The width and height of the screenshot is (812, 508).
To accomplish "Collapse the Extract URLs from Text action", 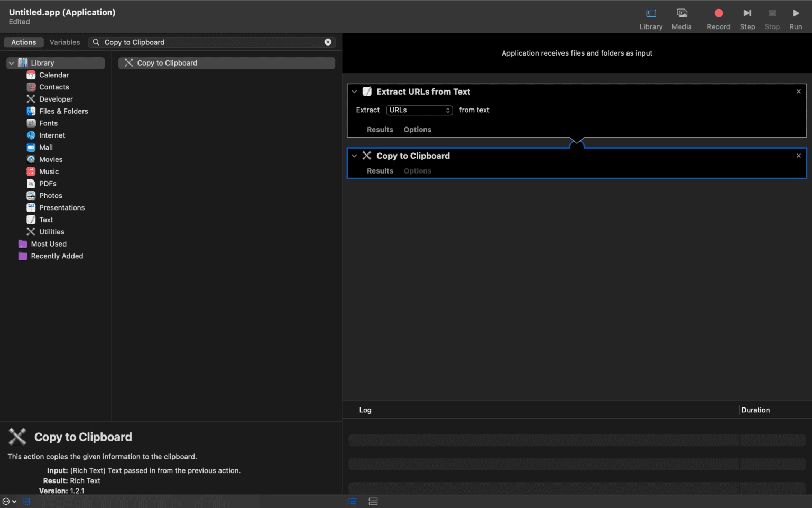I will point(354,92).
